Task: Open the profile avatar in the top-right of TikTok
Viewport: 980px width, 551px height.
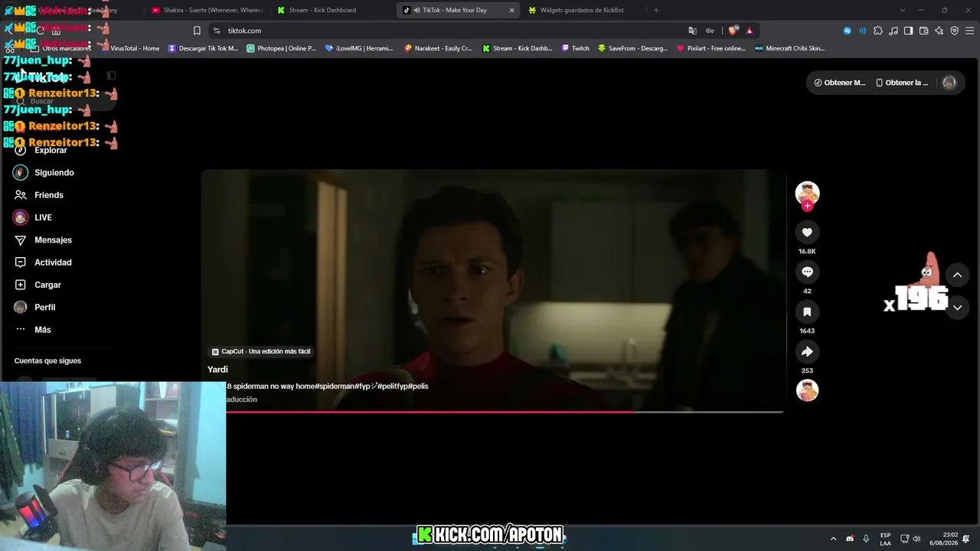Action: (x=949, y=83)
